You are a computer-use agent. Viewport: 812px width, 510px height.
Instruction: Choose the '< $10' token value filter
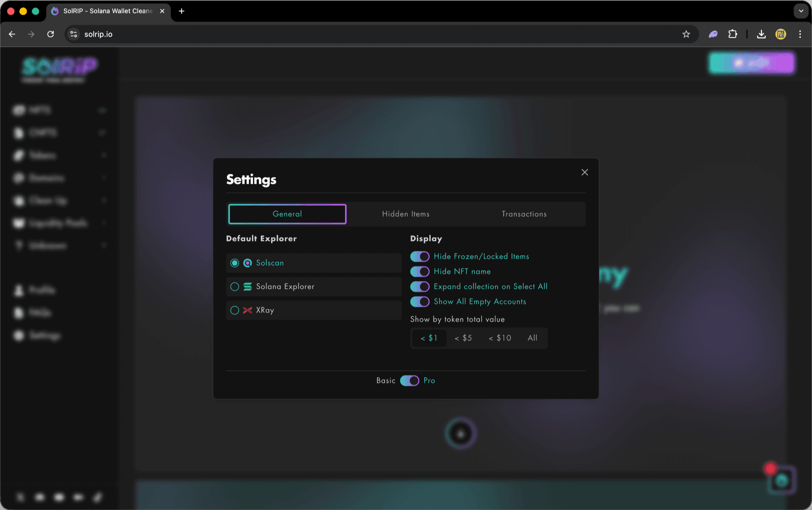pyautogui.click(x=500, y=338)
